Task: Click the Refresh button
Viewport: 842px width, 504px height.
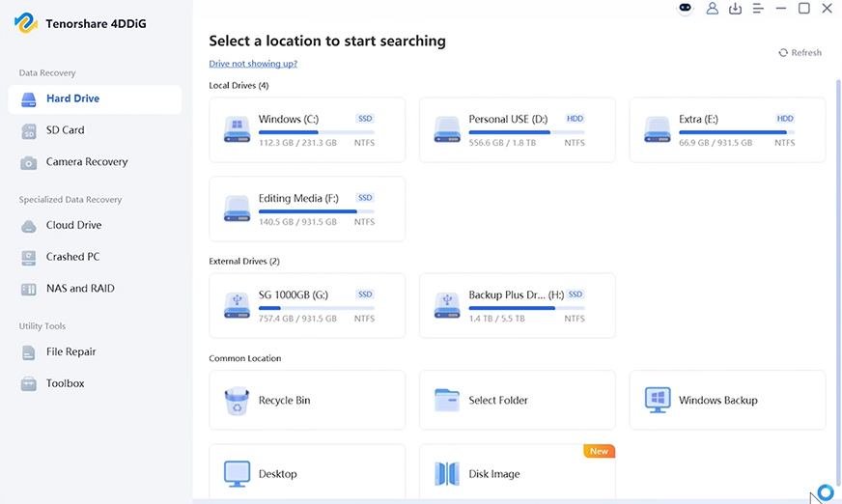Action: [800, 52]
